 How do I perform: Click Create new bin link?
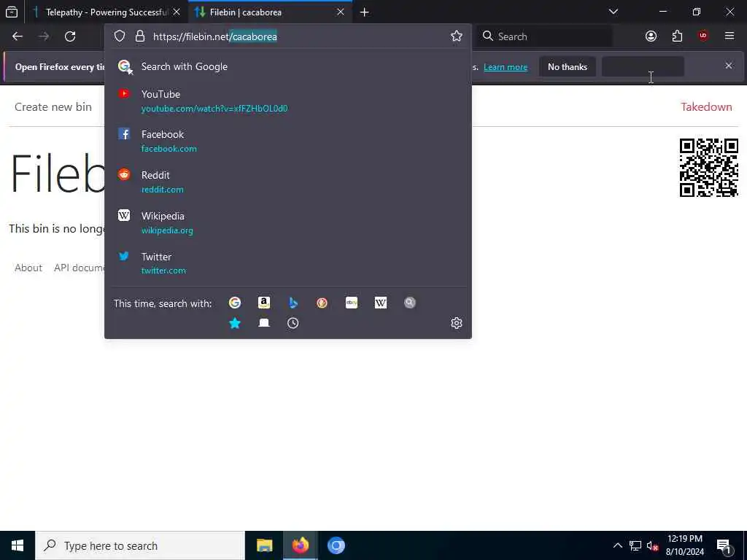[x=53, y=107]
